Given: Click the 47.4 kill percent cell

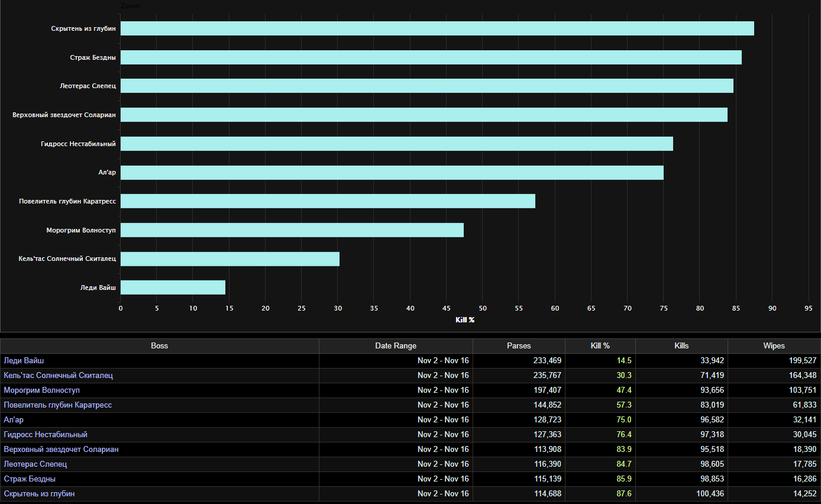Looking at the screenshot, I should pos(600,390).
